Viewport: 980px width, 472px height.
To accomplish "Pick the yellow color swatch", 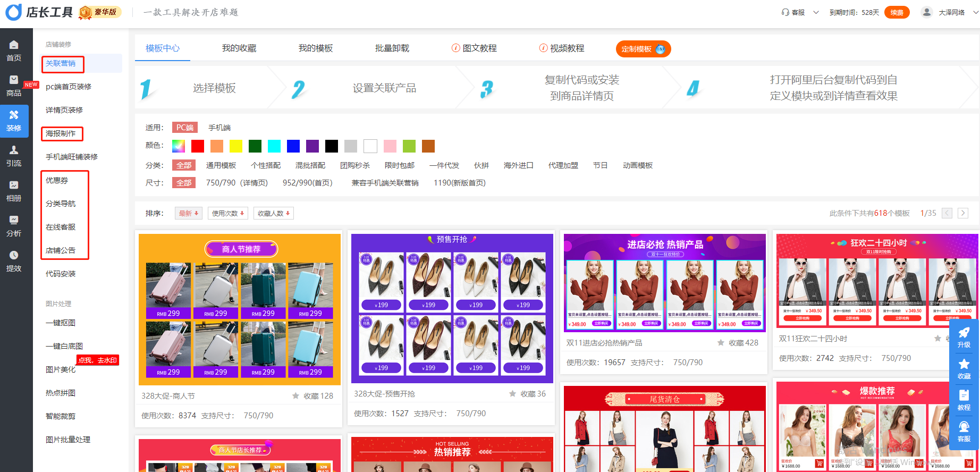I will click(x=236, y=146).
